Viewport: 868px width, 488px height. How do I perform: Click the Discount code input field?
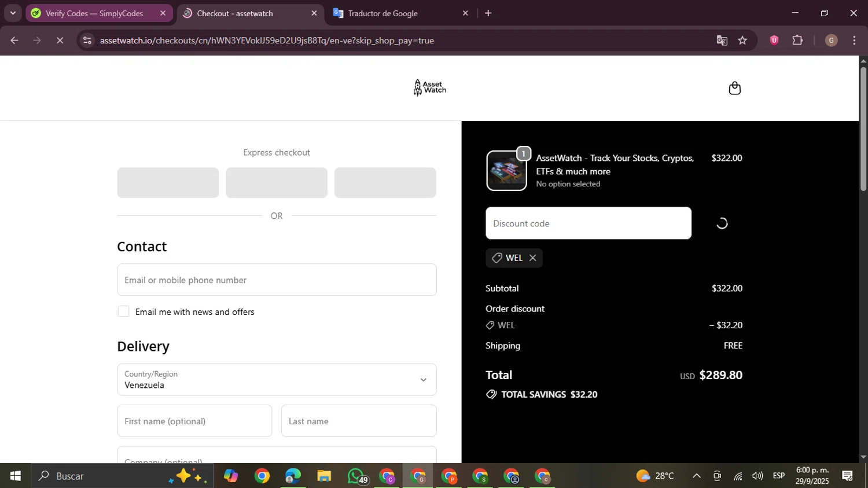[589, 223]
